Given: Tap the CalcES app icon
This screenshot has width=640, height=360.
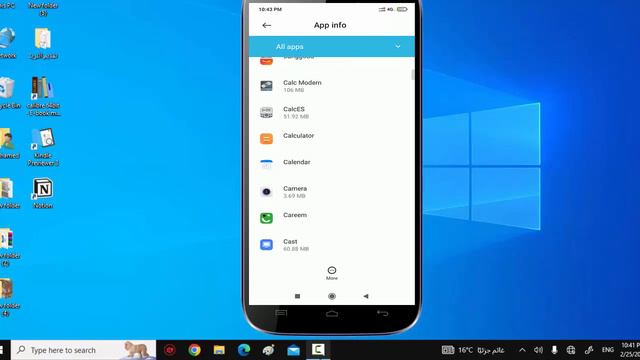Looking at the screenshot, I should point(266,112).
